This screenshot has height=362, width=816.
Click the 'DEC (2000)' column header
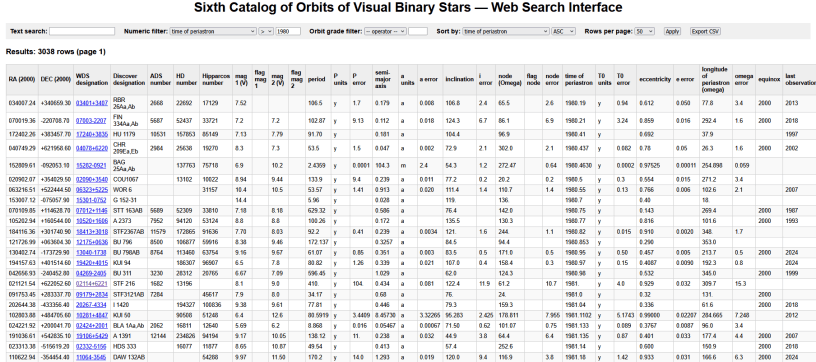pos(56,79)
